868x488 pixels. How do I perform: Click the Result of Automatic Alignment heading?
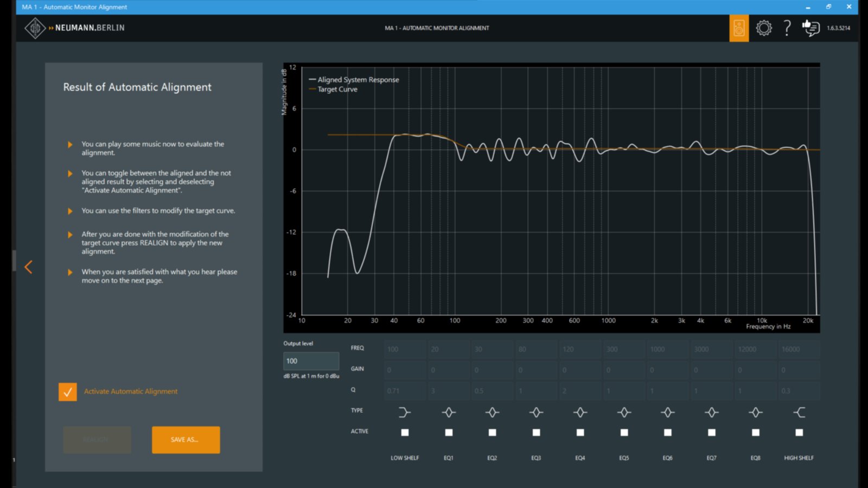tap(137, 87)
